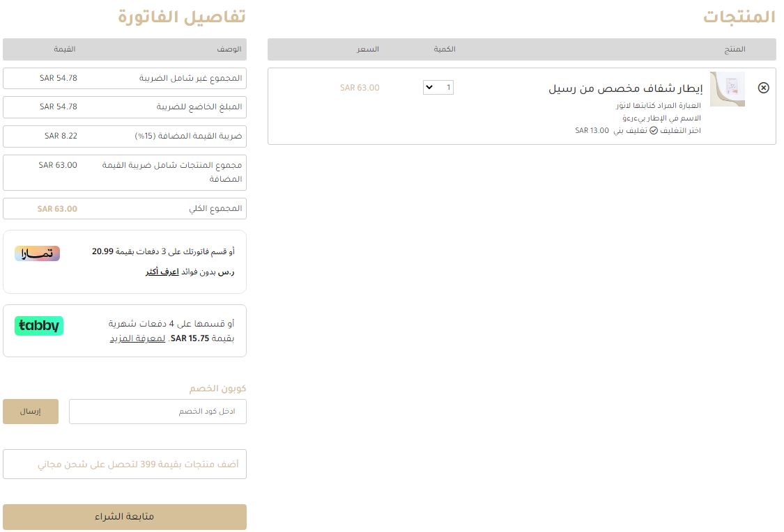This screenshot has height=532, width=784.
Task: Click tabby's لمعرفة المزيد link
Action: pos(137,338)
